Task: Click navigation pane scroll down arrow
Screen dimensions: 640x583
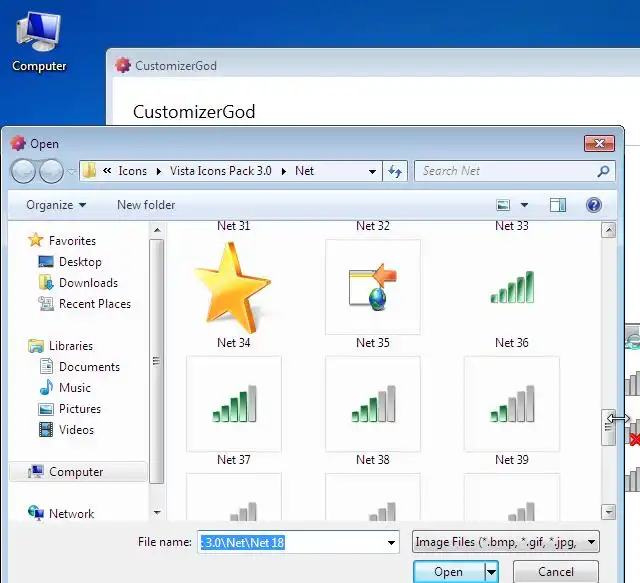Action: click(x=157, y=512)
